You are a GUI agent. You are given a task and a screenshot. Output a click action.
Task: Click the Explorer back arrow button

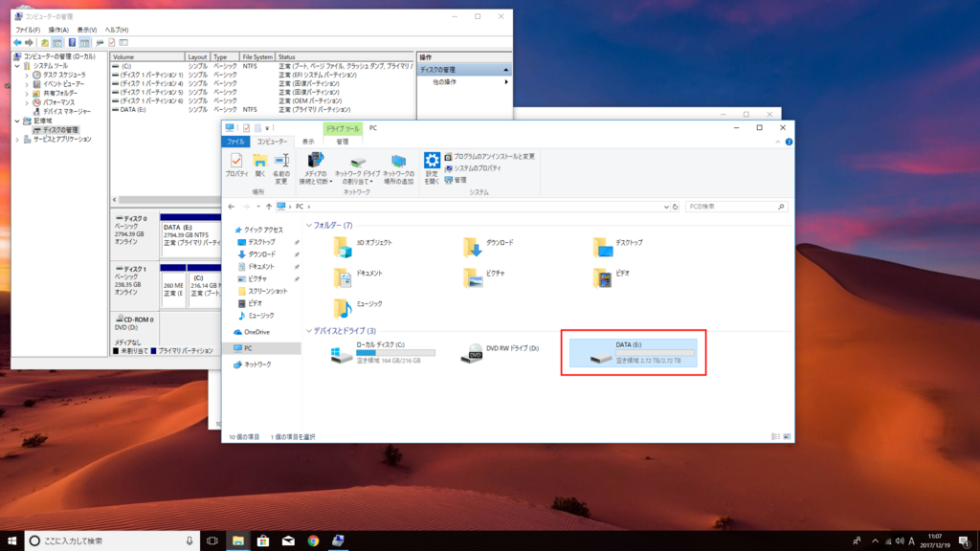coord(232,207)
